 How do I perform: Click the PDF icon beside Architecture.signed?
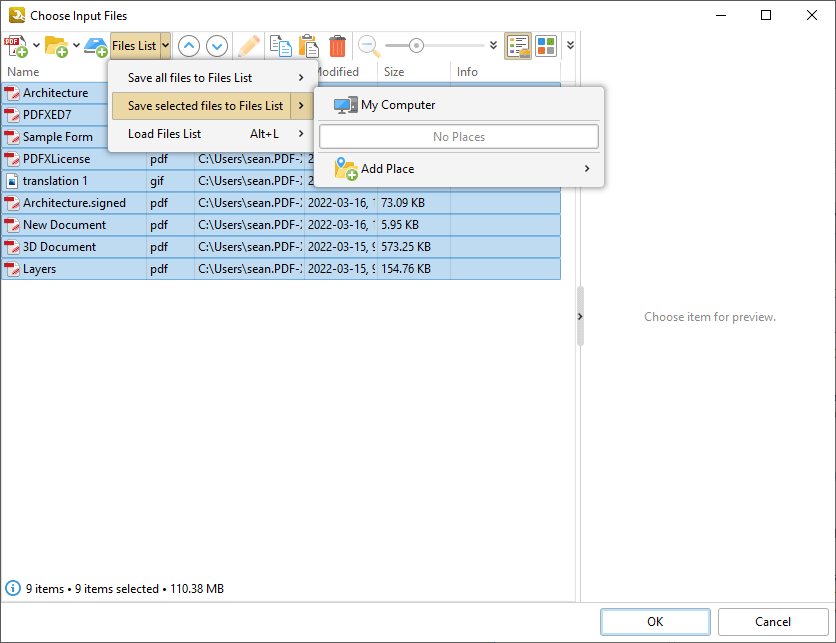click(12, 203)
